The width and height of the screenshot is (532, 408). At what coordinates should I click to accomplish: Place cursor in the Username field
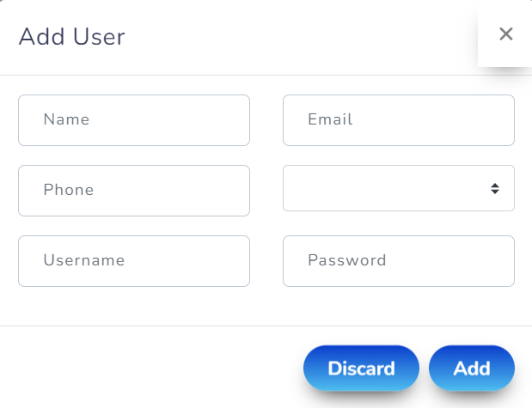click(x=134, y=261)
